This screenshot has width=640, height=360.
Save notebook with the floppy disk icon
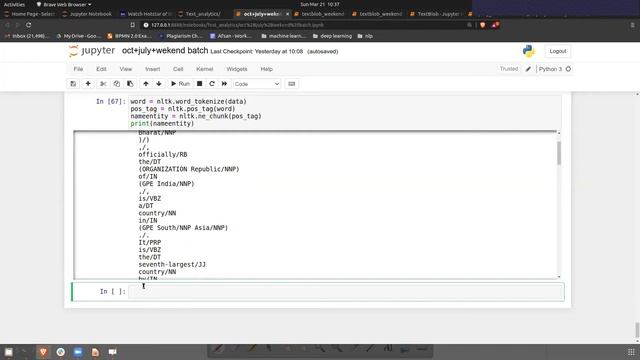click(x=73, y=84)
